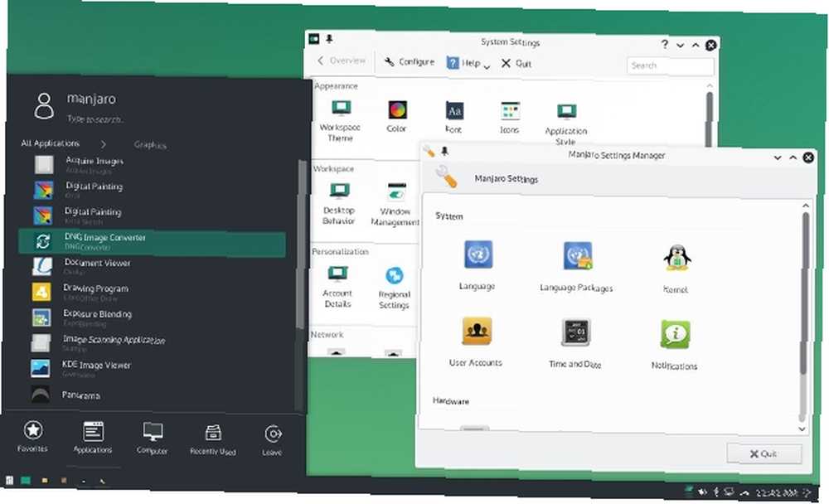Screen dimensions: 829x504
Task: Open Icons settings in System Settings
Action: [510, 118]
